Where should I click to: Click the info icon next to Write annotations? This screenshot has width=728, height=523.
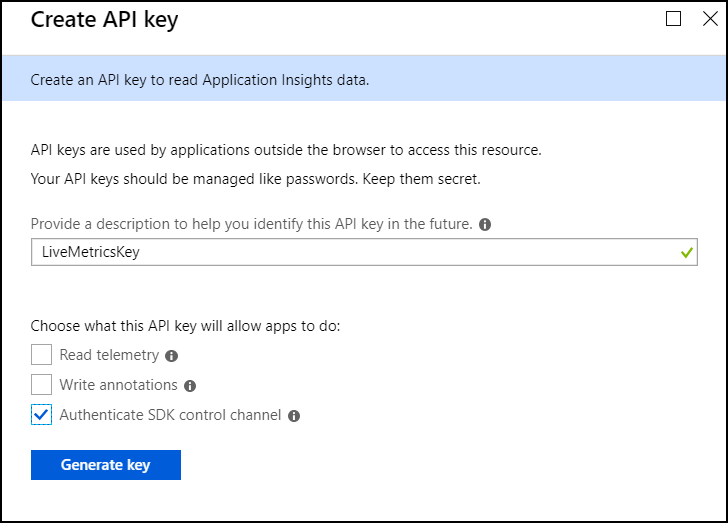pyautogui.click(x=190, y=386)
